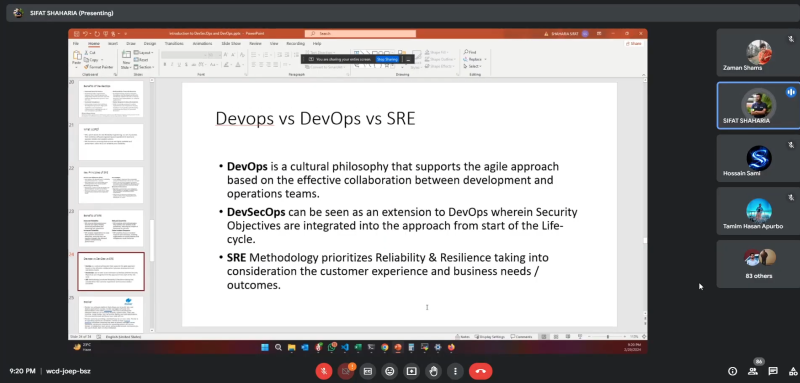Adjust the PowerPoint zoom slider

(x=607, y=337)
